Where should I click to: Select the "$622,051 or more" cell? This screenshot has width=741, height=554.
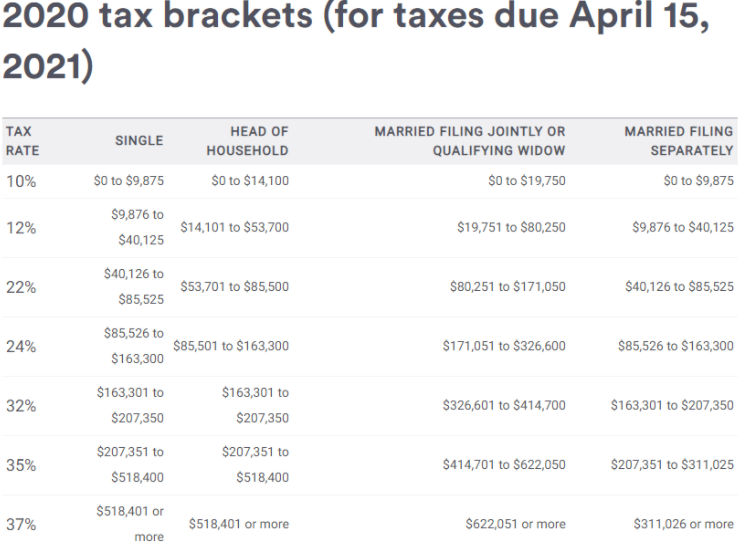pyautogui.click(x=515, y=524)
